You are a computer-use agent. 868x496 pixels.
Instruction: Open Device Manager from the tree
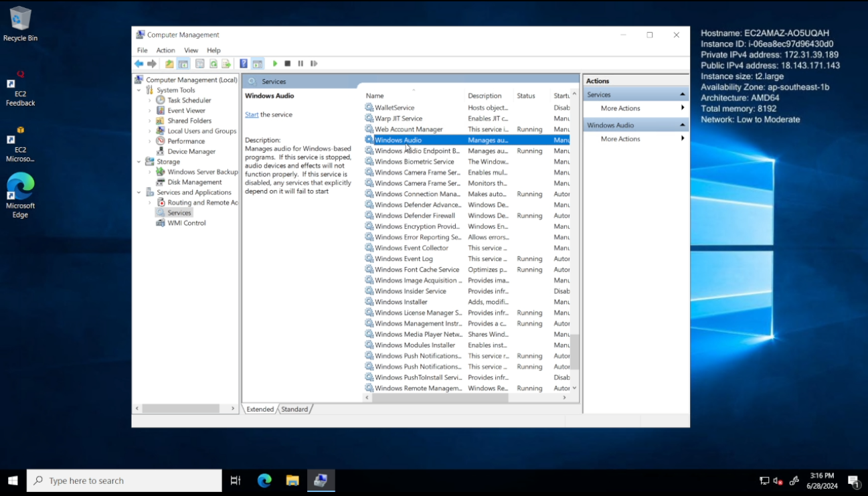[x=191, y=151]
